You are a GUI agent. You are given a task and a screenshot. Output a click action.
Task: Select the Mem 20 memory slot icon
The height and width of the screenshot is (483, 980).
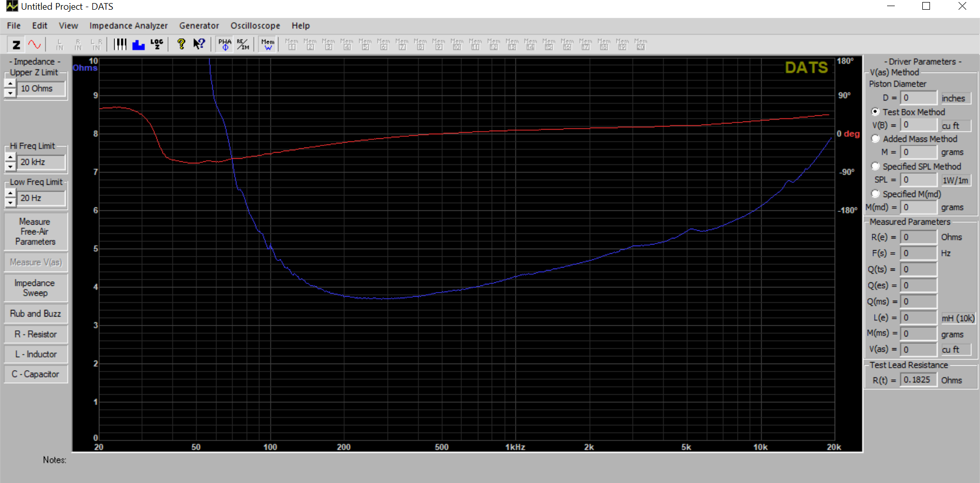(641, 44)
